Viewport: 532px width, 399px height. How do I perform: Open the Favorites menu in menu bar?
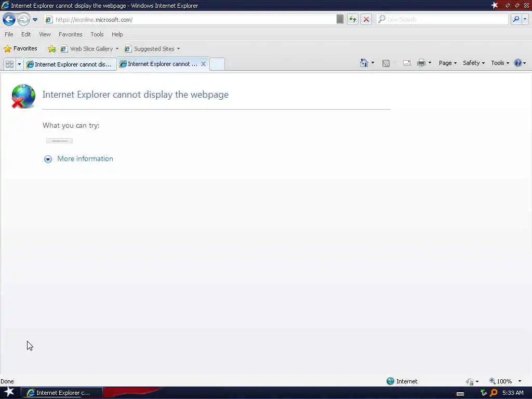(x=70, y=34)
